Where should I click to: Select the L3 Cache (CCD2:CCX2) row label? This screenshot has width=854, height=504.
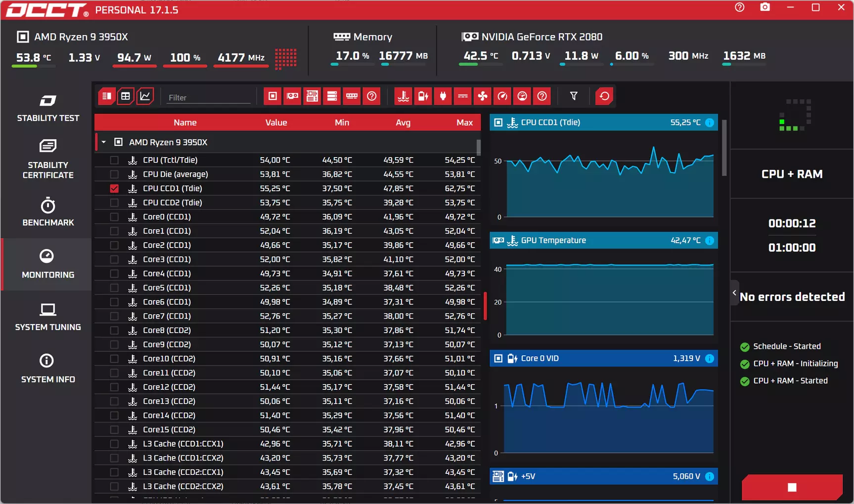point(183,487)
